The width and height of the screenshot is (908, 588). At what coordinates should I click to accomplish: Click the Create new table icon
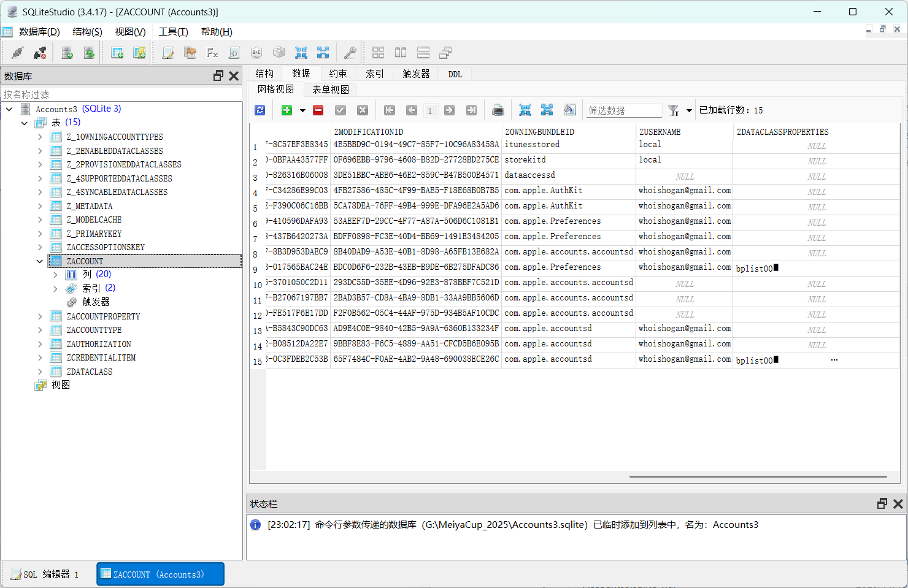(117, 53)
